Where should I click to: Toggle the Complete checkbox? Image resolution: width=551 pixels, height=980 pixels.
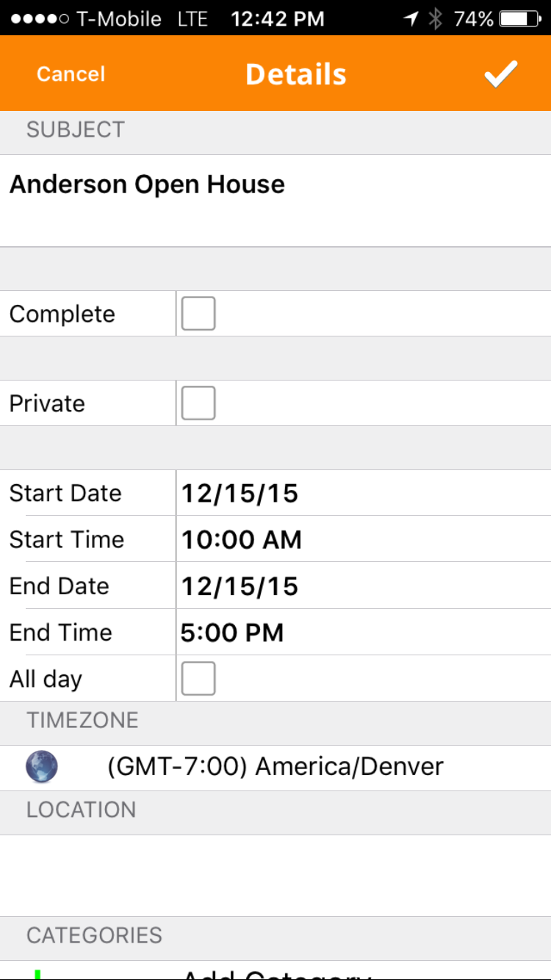click(x=198, y=314)
